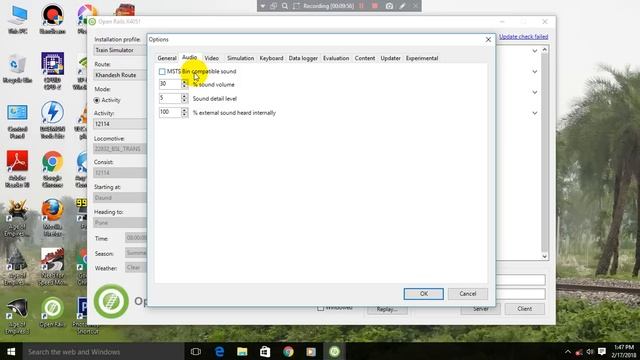This screenshot has width=640, height=360.
Task: Open the Train Simulator installation profile dropdown
Action: tap(120, 50)
